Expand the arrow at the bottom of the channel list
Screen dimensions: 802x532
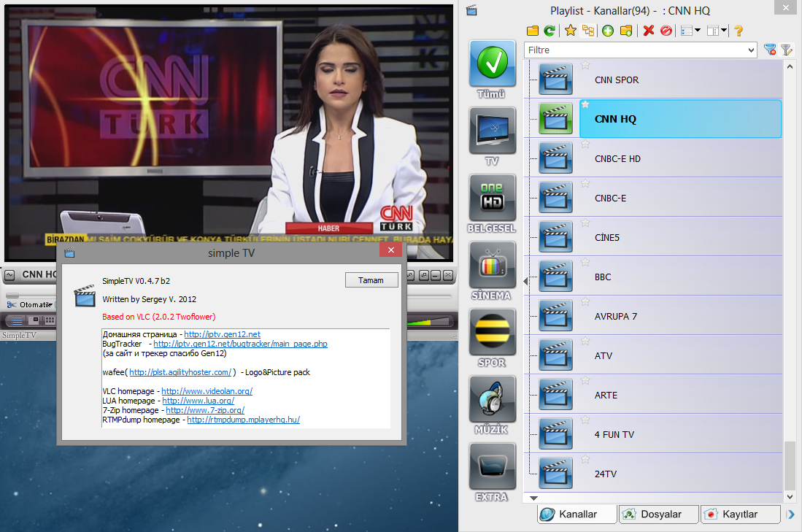tap(533, 498)
